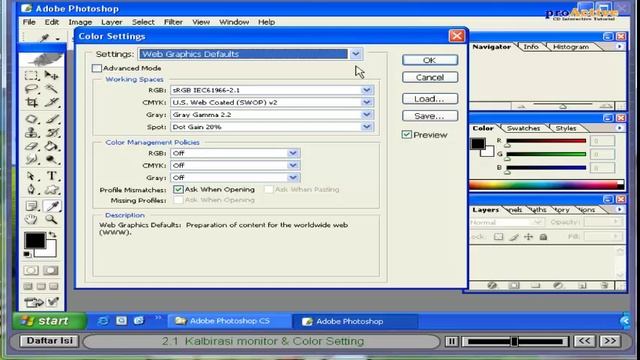Image resolution: width=640 pixels, height=360 pixels.
Task: Select the Path Selection arrow tool
Action: point(31,176)
